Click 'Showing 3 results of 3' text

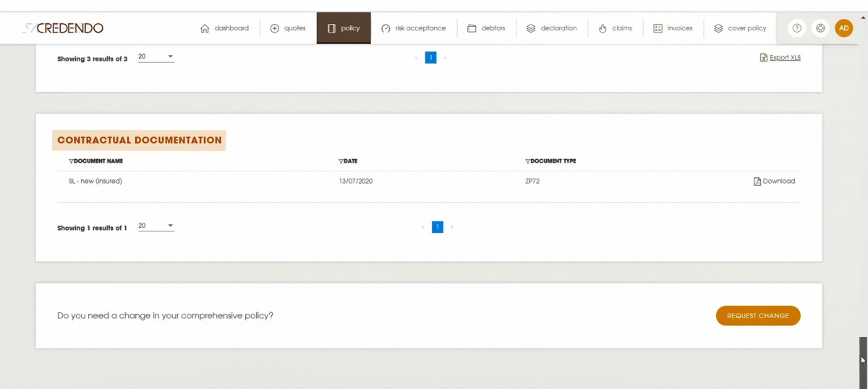93,59
